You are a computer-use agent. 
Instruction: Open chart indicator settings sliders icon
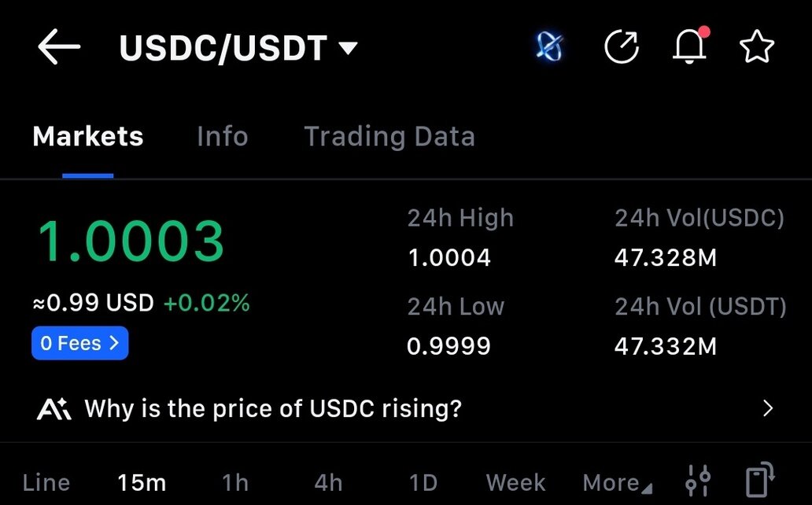point(698,481)
